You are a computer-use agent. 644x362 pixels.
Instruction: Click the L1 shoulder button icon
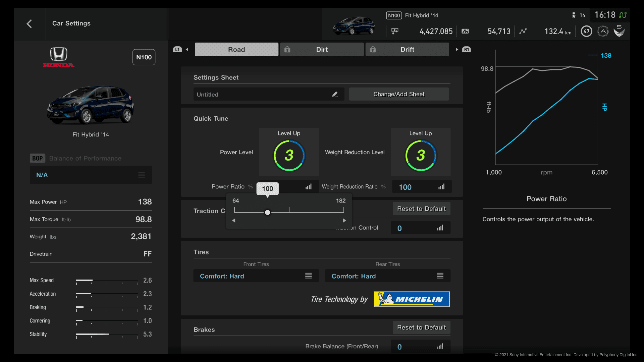(x=177, y=50)
